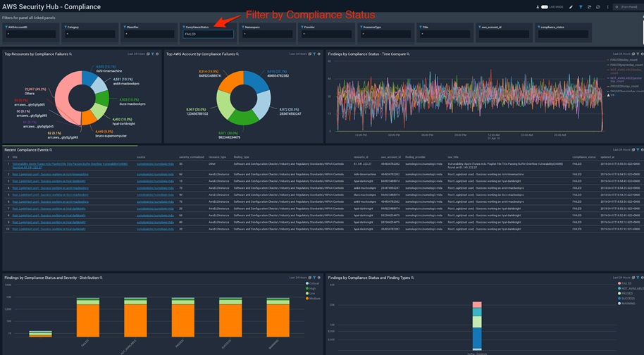Toggle the LIVE MODE switch
This screenshot has height=355, width=644.
[x=545, y=7]
